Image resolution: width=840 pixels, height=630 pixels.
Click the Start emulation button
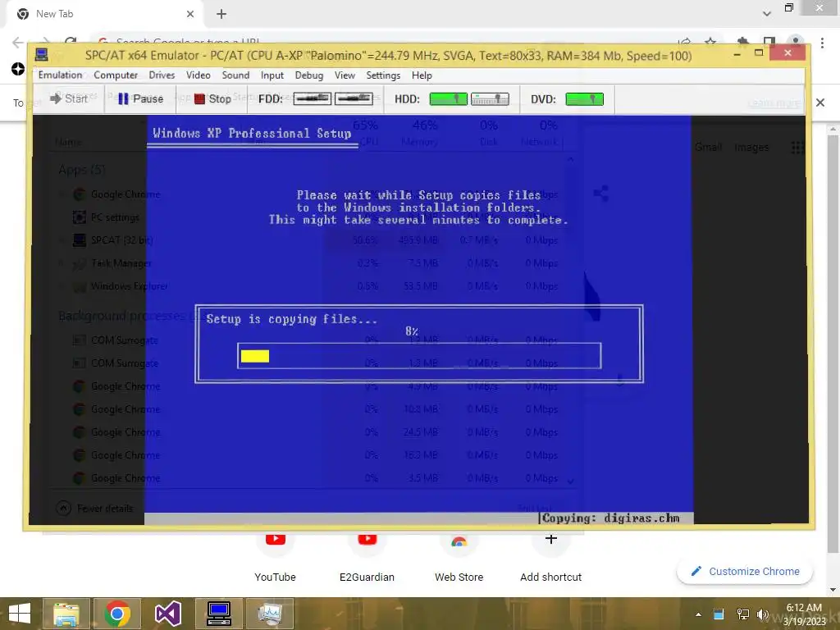tap(69, 98)
